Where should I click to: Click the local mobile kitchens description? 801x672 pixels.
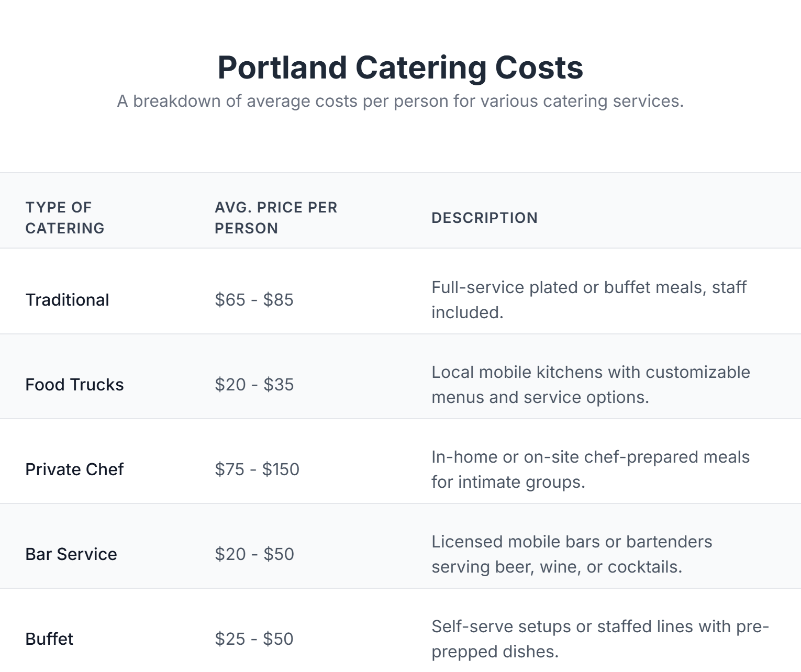tap(591, 385)
